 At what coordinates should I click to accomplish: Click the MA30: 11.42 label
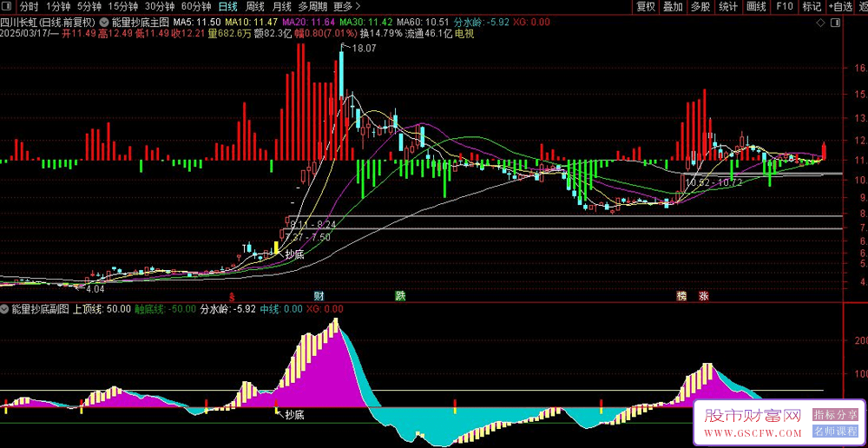366,23
